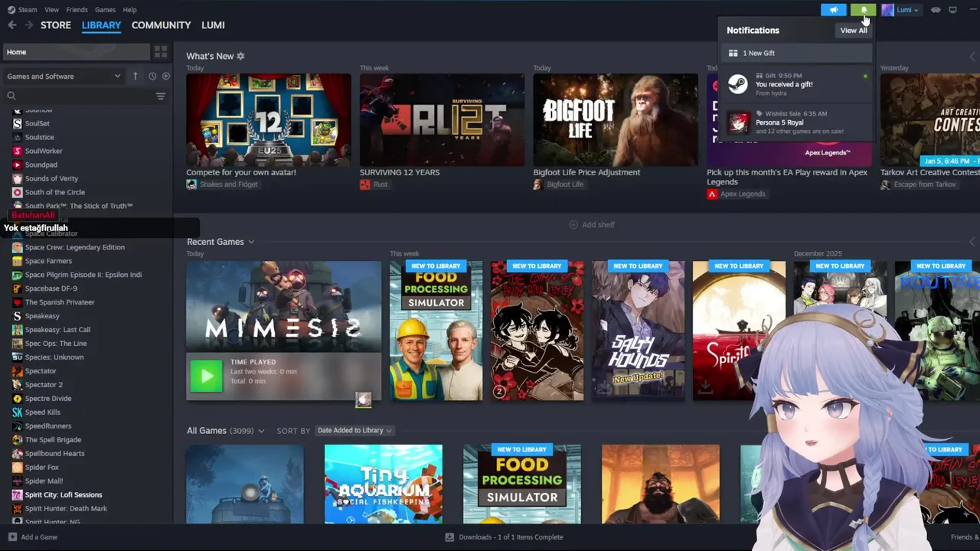Screen dimensions: 980x551
Task: Click the green Play button for MIMESIS
Action: pyautogui.click(x=206, y=376)
